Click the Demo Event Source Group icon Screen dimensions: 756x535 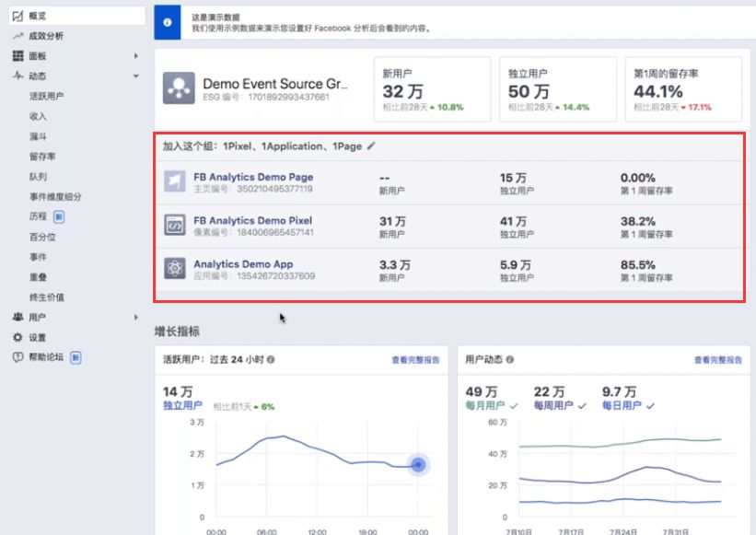178,88
